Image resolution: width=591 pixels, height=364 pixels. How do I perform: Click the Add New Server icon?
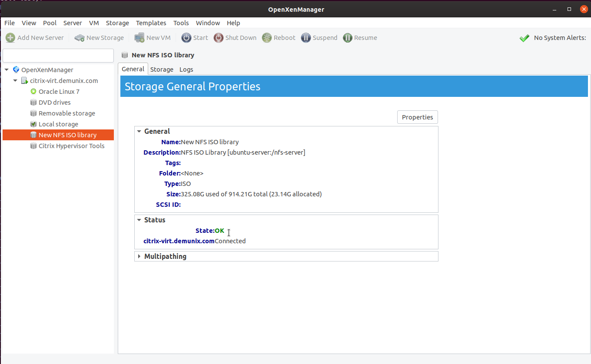tap(10, 38)
